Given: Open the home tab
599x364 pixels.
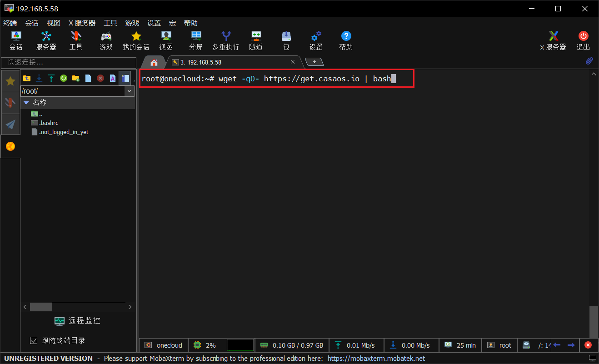Looking at the screenshot, I should click(x=154, y=62).
